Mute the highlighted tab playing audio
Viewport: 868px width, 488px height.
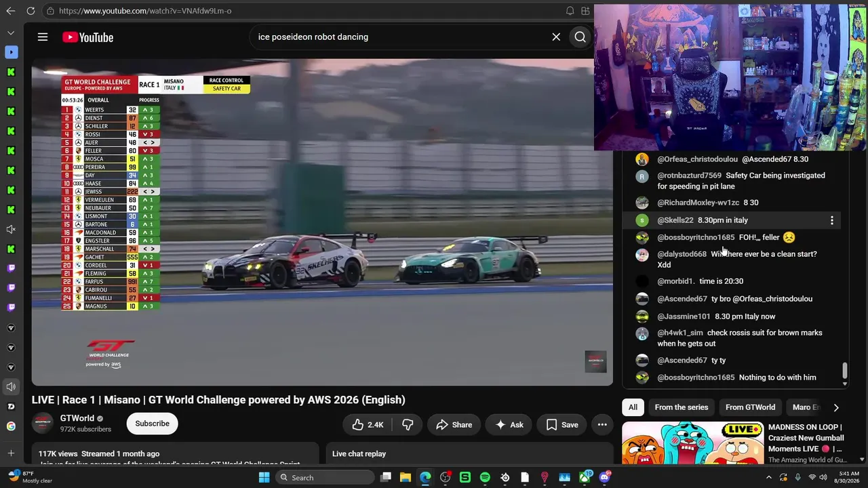tap(11, 387)
